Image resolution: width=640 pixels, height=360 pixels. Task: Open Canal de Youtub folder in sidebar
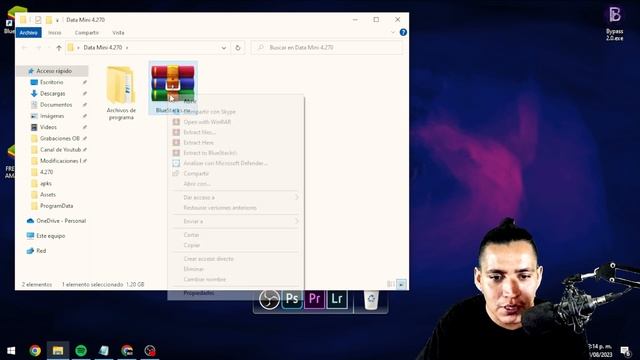[60, 149]
